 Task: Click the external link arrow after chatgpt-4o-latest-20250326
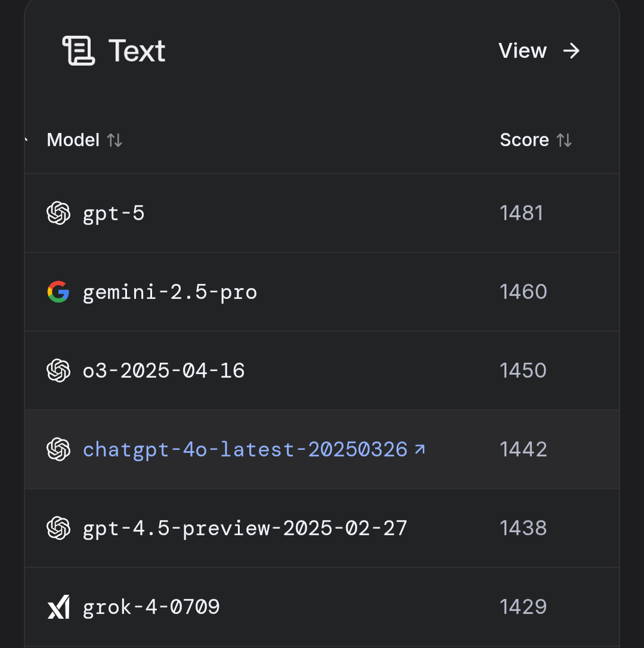(420, 449)
